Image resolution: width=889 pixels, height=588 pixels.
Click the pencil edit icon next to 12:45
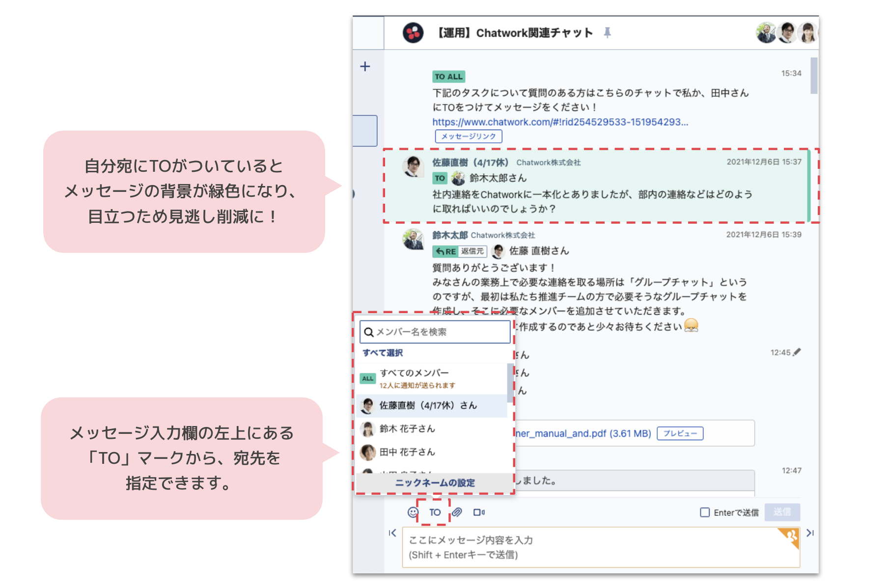[x=797, y=352]
